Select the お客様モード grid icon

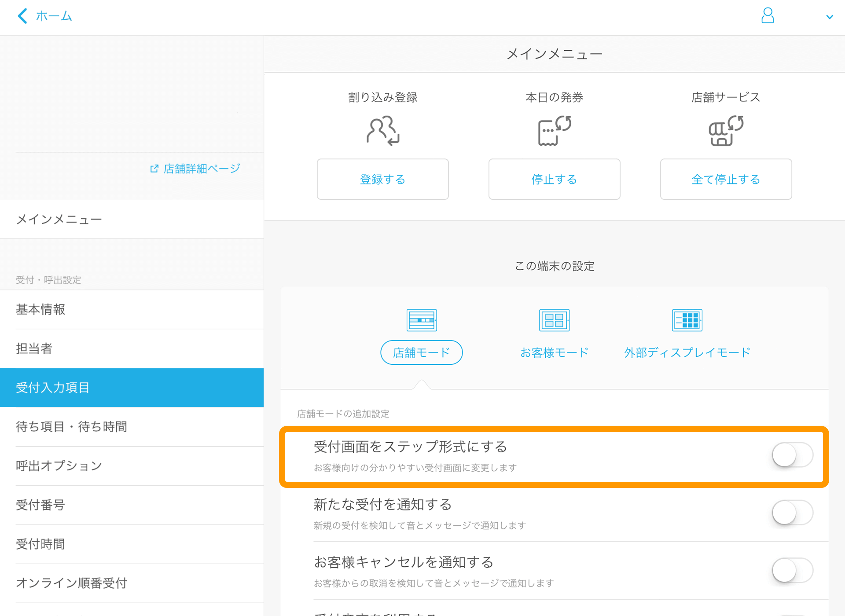point(554,320)
